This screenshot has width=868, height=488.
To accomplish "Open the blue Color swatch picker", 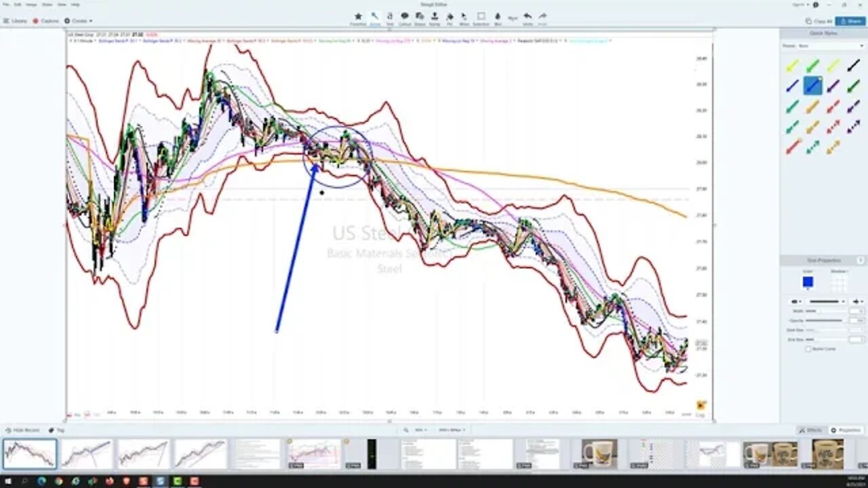I will tap(808, 282).
